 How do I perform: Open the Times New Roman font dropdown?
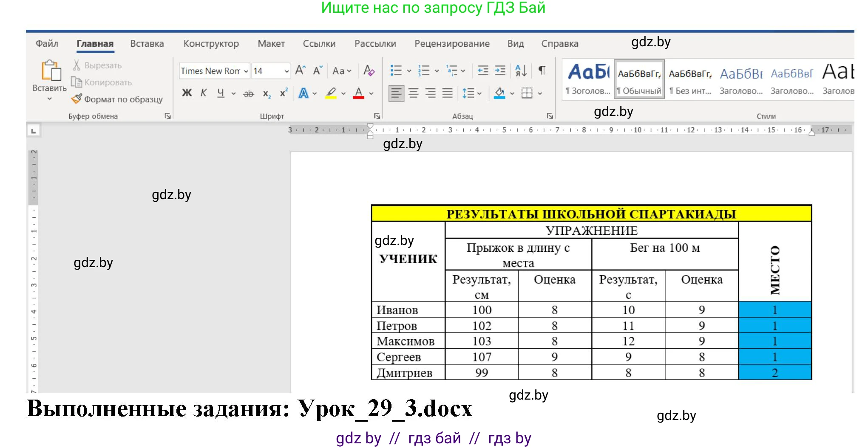[246, 71]
